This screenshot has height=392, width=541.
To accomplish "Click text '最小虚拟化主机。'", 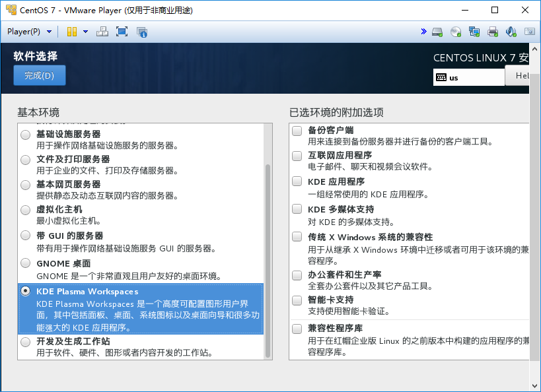I will pyautogui.click(x=69, y=220).
